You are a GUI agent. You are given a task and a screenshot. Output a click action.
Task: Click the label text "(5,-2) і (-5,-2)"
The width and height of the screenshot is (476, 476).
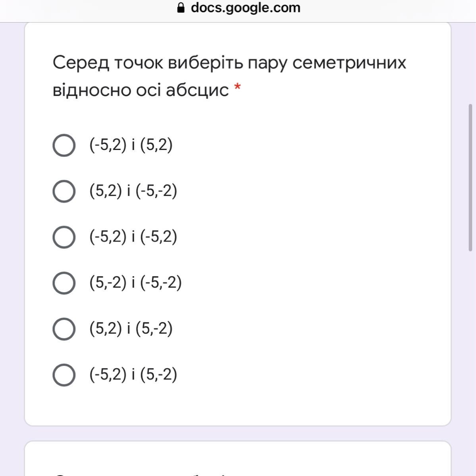(135, 283)
